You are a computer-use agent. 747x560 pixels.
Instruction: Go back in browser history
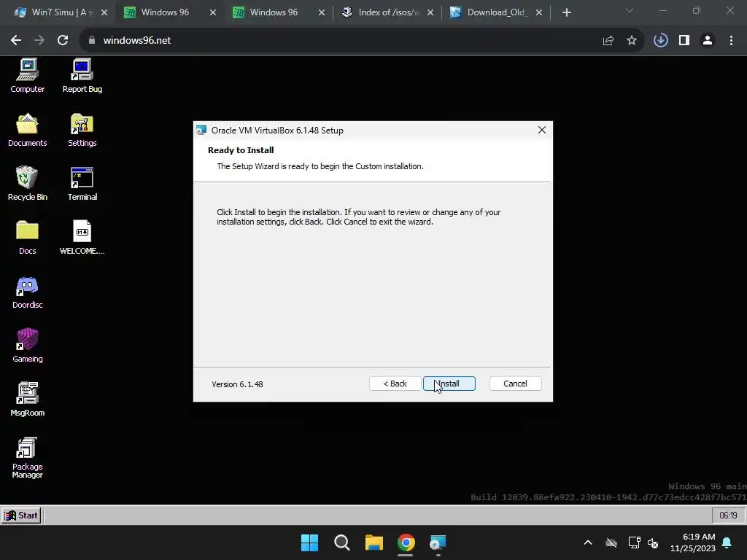(x=16, y=41)
